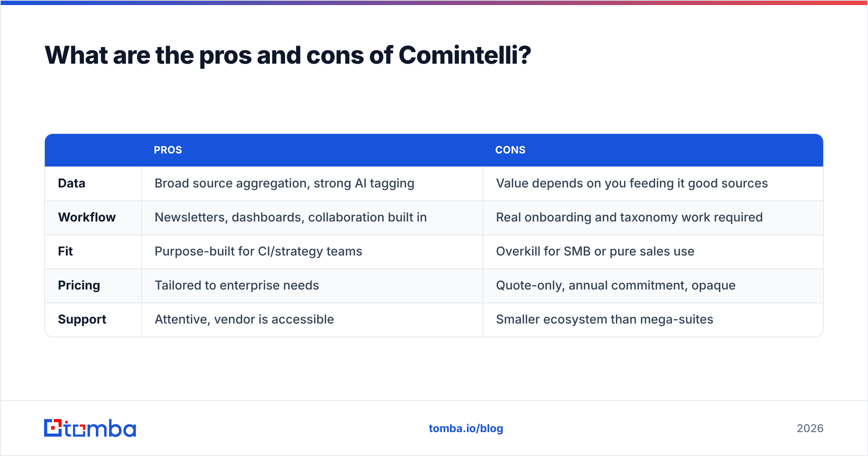The height and width of the screenshot is (456, 868).
Task: Click 'Smaller ecosystem than mega-suites'
Action: click(x=605, y=320)
